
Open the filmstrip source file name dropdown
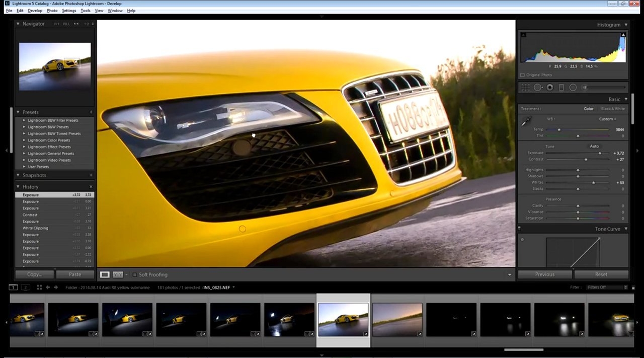click(219, 288)
